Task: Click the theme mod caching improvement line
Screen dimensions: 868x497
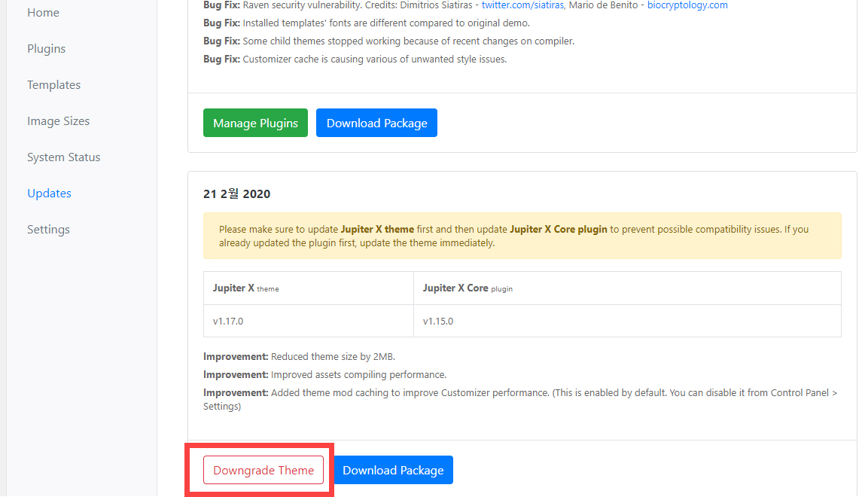Action: point(520,399)
